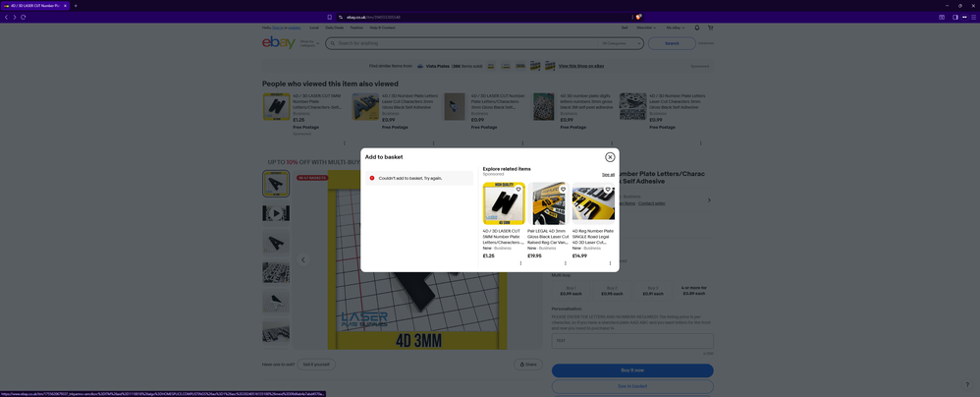The image size is (980, 397).
Task: Open a new browser tab
Action: (x=76, y=6)
